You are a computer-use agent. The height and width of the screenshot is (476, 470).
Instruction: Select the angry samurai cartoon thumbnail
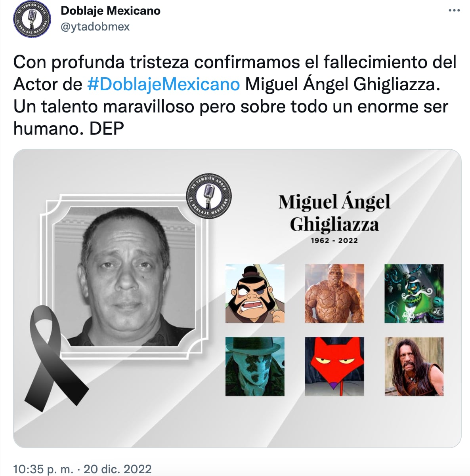click(x=255, y=293)
